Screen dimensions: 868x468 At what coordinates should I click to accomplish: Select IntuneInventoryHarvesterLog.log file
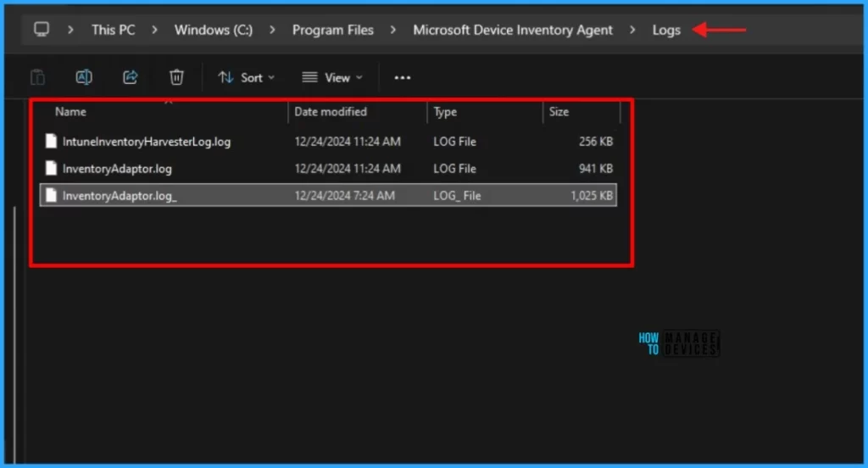click(147, 142)
